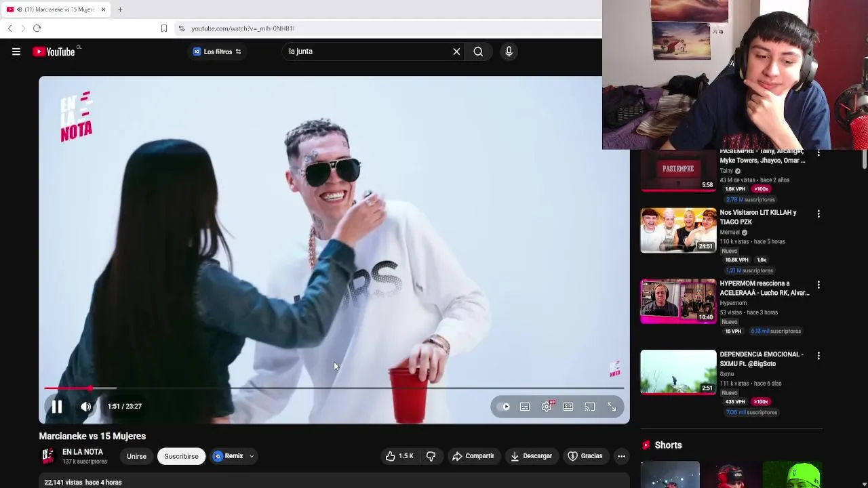Open the Nos Visitaron LIT KILLAH thumbnail
Viewport: 868px width, 488px height.
[x=678, y=230]
